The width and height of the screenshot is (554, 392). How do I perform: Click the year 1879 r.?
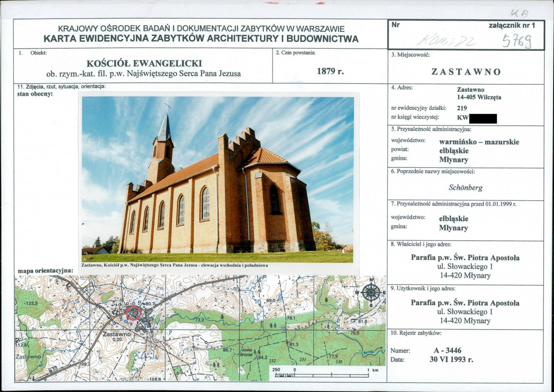(330, 71)
